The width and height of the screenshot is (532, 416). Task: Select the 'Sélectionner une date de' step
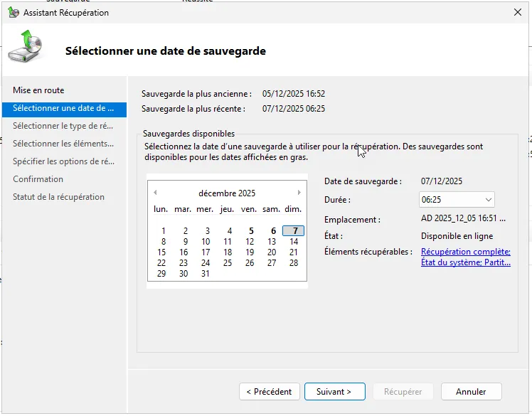(x=63, y=108)
